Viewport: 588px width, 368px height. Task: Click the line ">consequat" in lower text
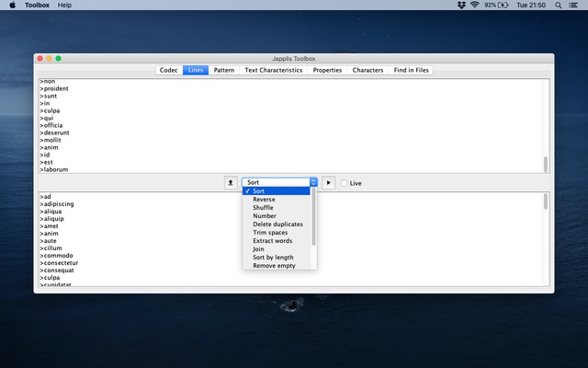point(57,270)
